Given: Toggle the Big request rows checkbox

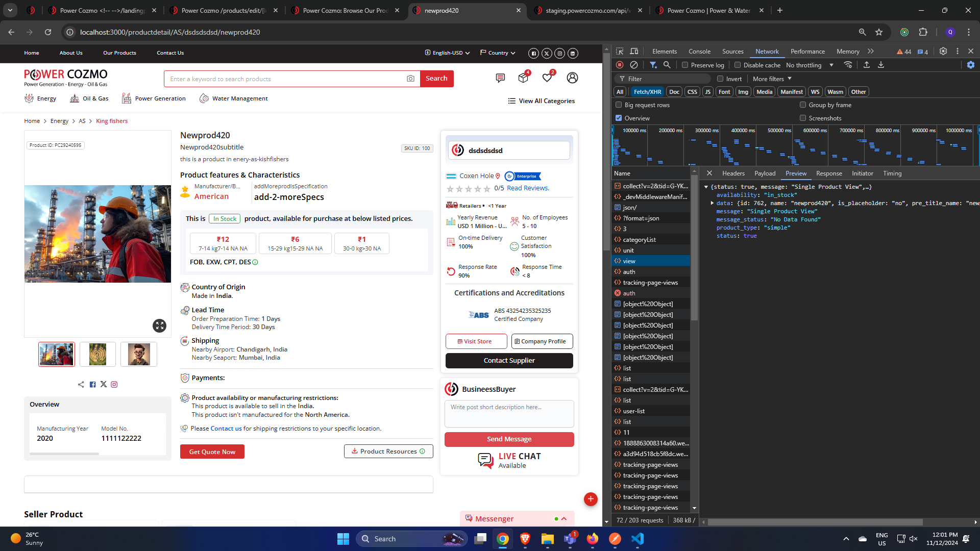Looking at the screenshot, I should (619, 105).
